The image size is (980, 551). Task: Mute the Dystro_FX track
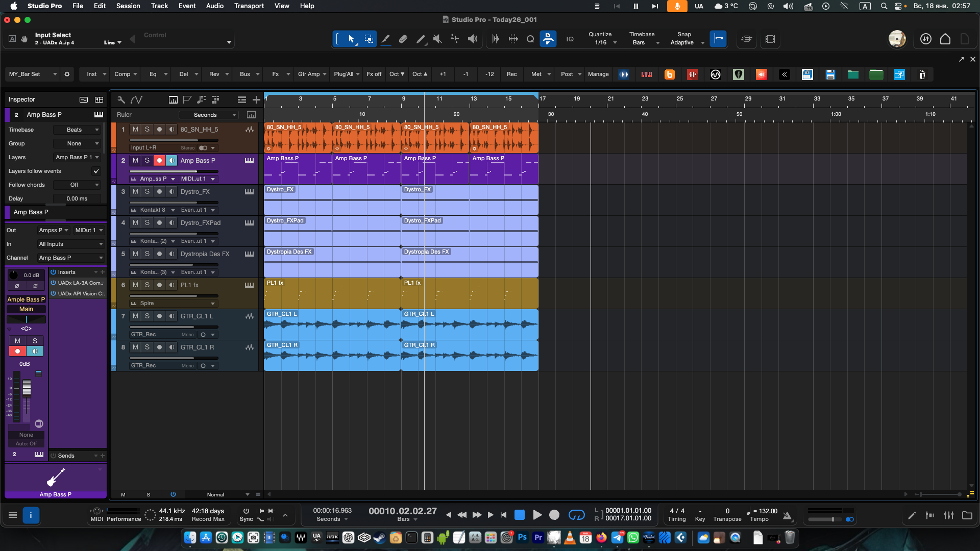(135, 192)
